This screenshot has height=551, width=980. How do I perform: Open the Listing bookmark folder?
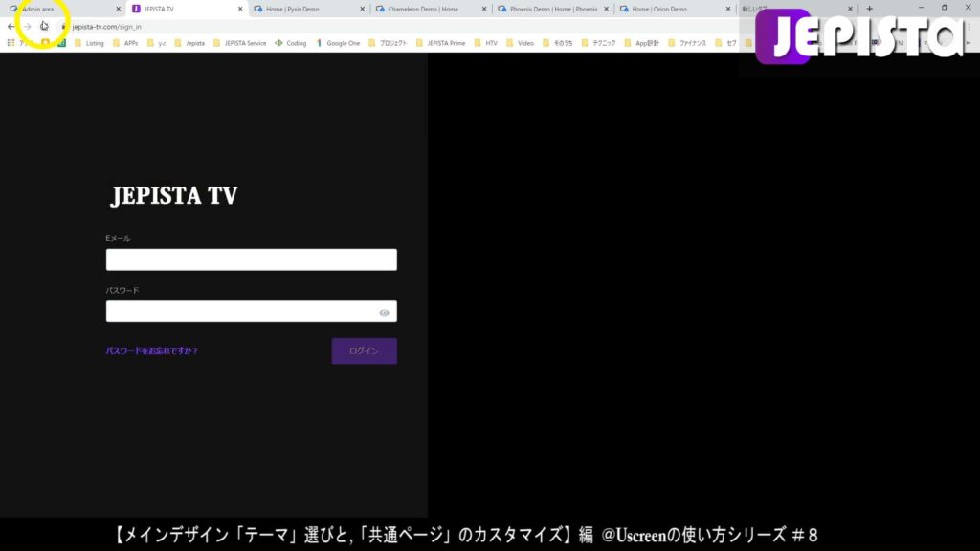(x=89, y=43)
